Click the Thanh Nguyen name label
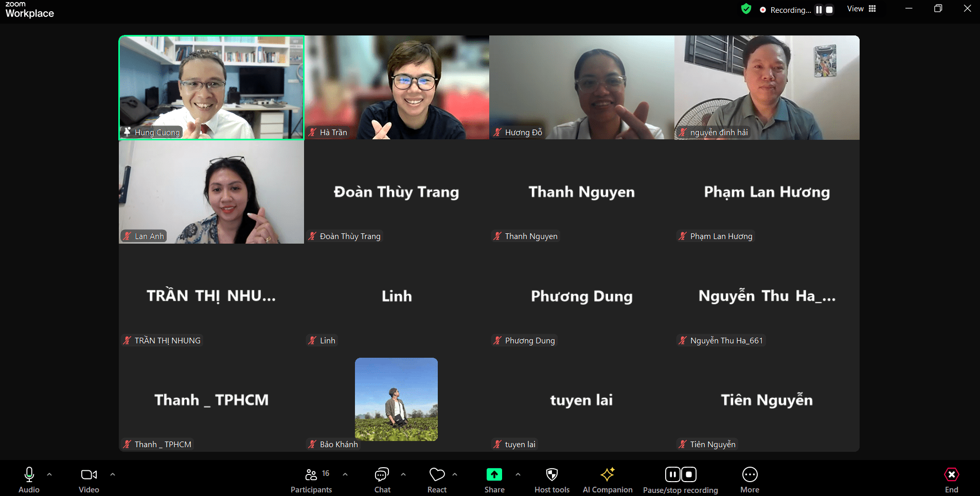Viewport: 980px width, 496px height. 531,236
